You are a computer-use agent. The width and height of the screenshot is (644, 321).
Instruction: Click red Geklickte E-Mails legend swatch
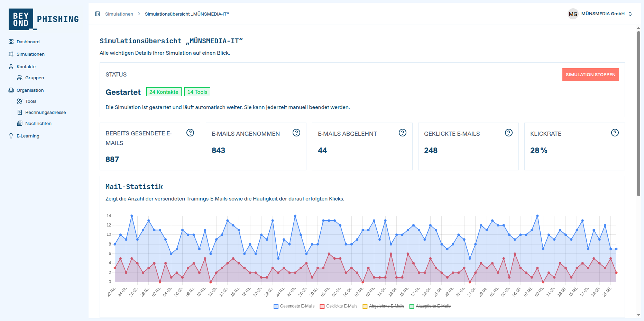pyautogui.click(x=322, y=306)
